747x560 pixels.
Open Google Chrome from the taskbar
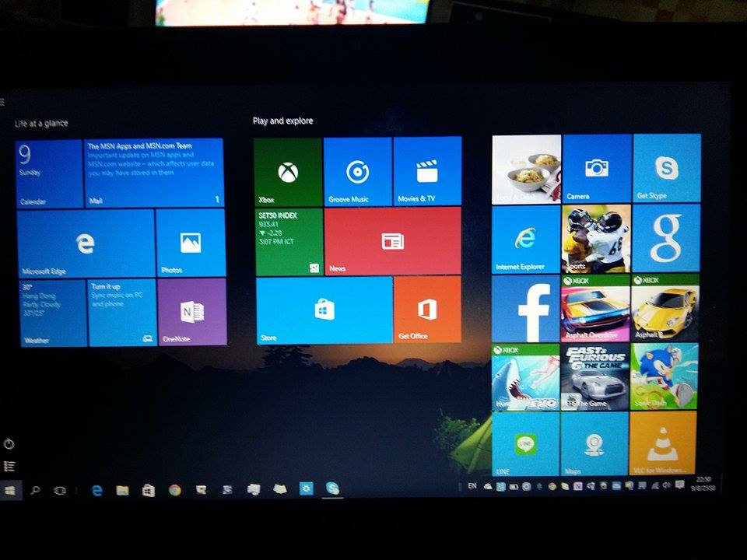[175, 489]
